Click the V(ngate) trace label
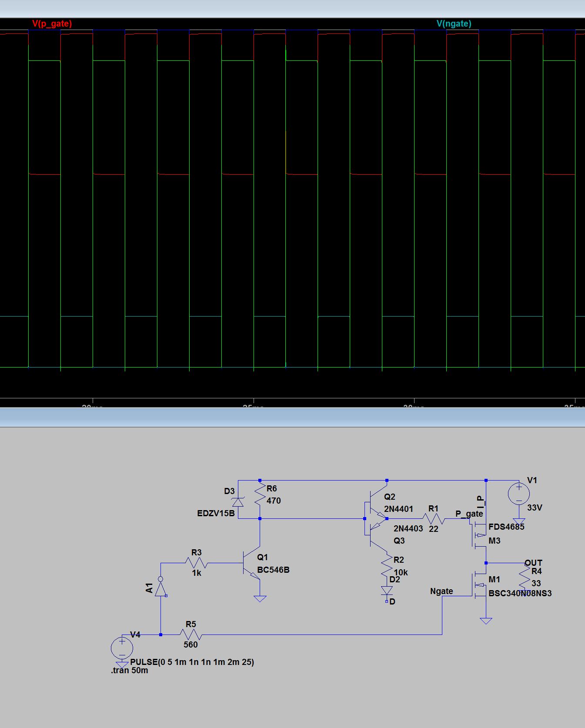The image size is (585, 728). [x=454, y=23]
